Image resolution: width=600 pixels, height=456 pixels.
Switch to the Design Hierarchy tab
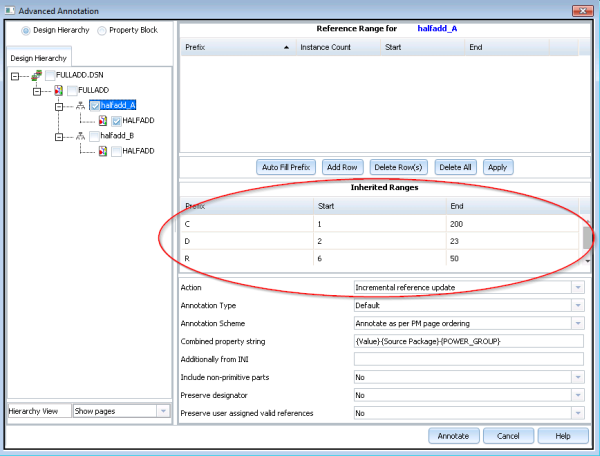39,58
